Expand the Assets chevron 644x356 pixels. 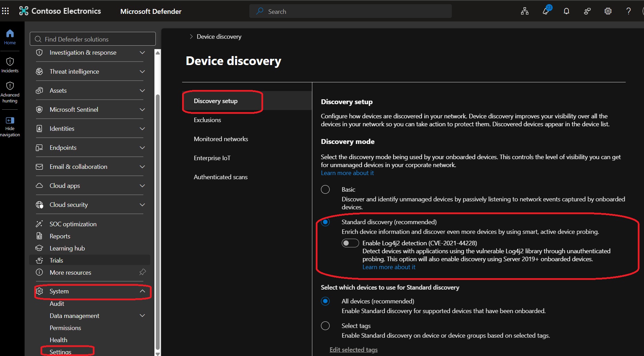click(x=142, y=91)
